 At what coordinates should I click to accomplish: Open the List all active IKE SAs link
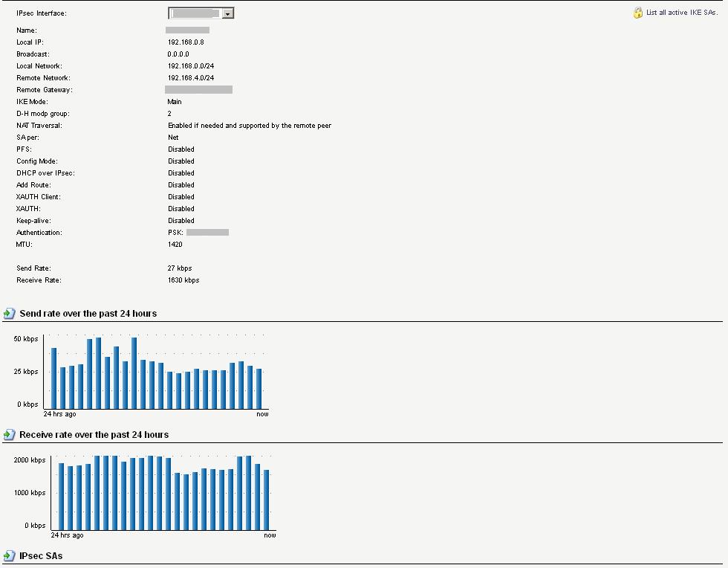[682, 13]
